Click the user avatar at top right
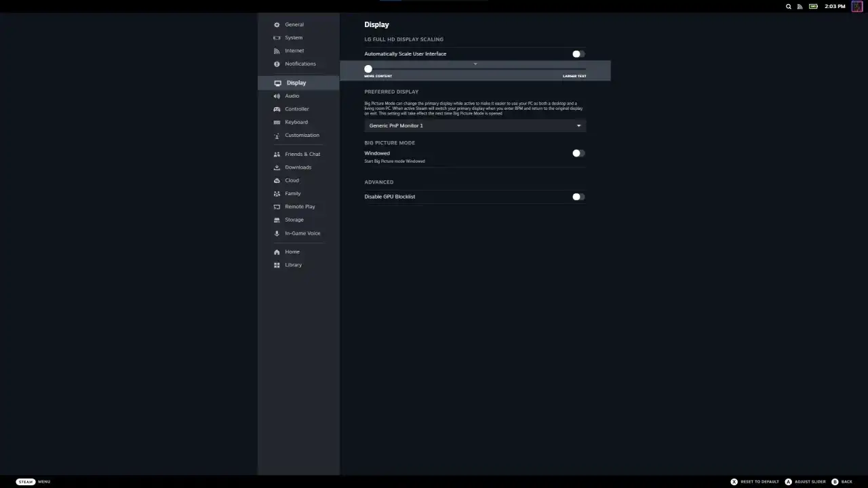Screen dimensions: 868x488 coord(856,6)
